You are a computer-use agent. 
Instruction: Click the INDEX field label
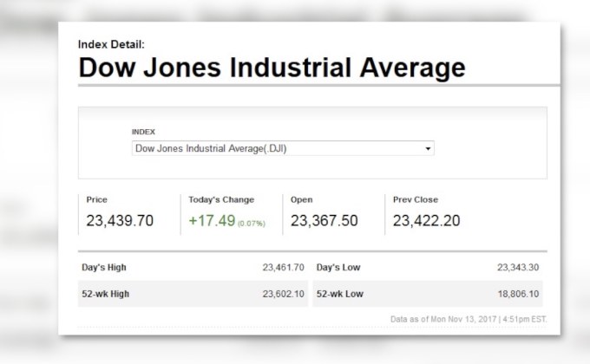pyautogui.click(x=143, y=132)
